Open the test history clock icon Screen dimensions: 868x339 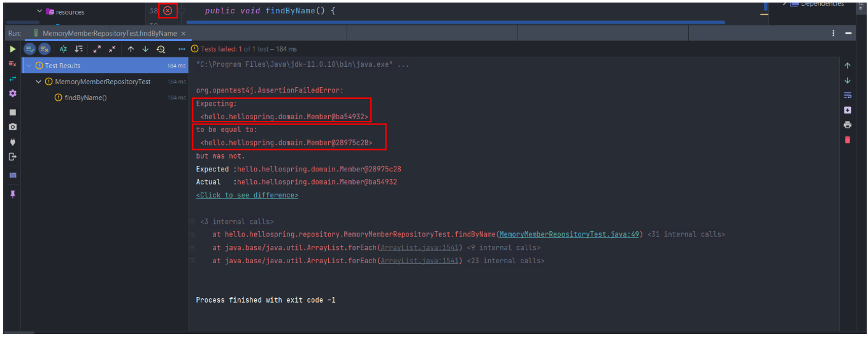tap(161, 49)
